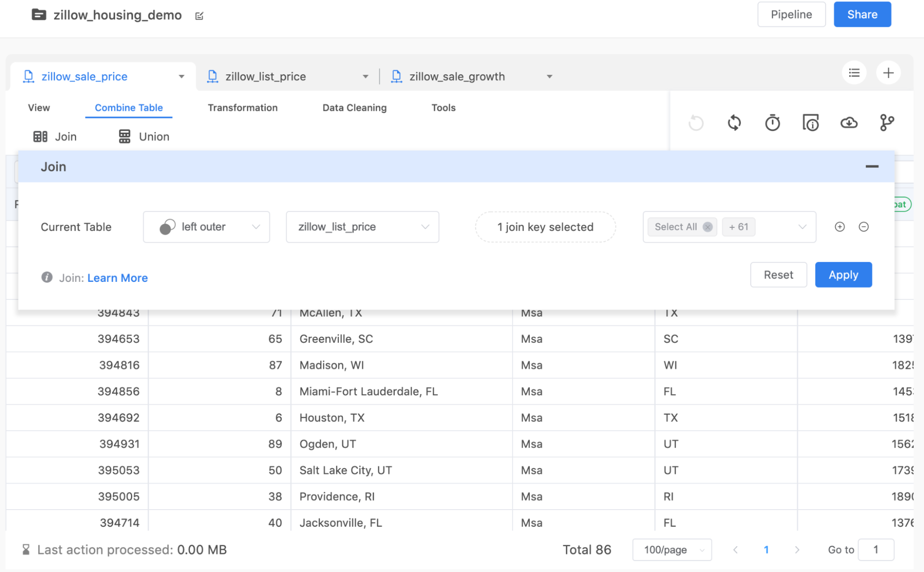Remove the Select All tag
The width and height of the screenshot is (924, 572).
point(707,227)
